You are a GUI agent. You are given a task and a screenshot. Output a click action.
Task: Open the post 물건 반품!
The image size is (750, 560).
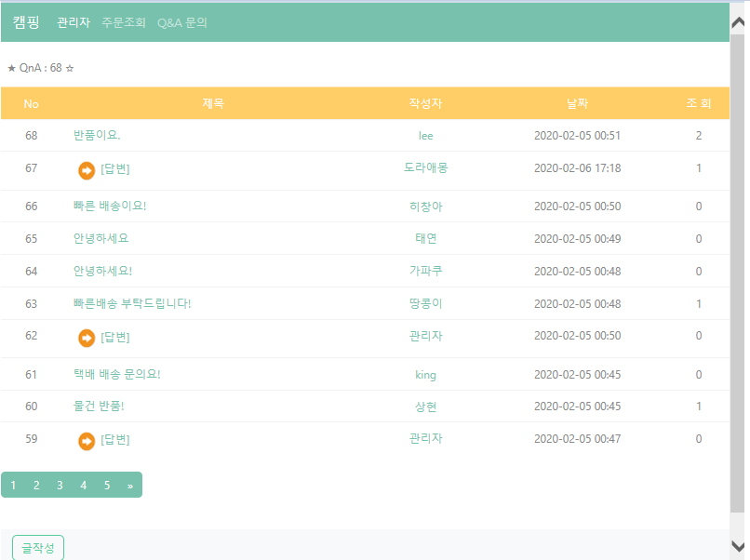pyautogui.click(x=98, y=406)
